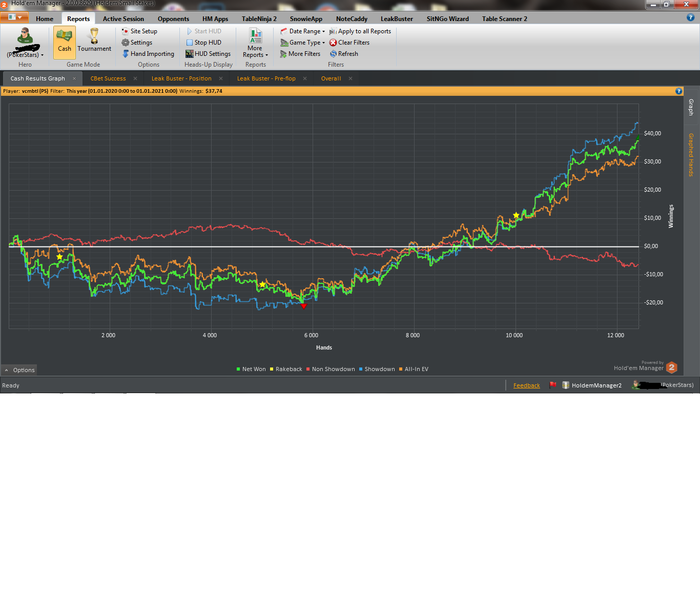The width and height of the screenshot is (700, 615).
Task: Open More Filters
Action: coord(300,54)
